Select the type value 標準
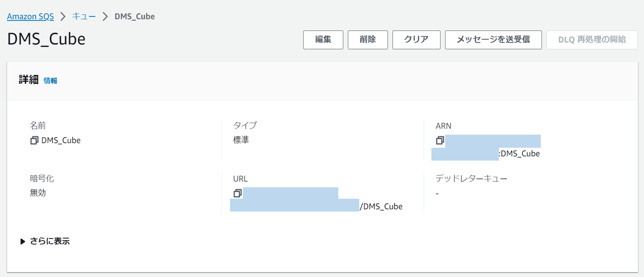The image size is (644, 277). pos(241,140)
